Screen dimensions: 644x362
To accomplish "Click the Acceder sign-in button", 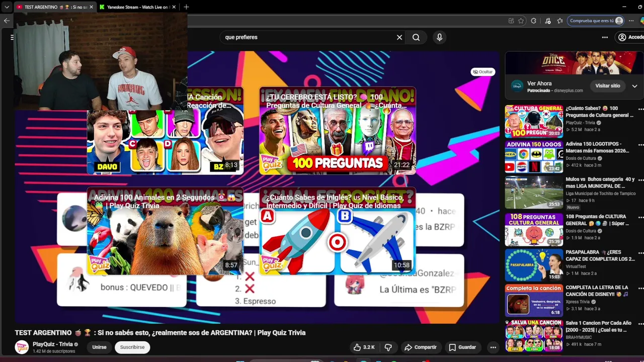I will click(x=631, y=37).
